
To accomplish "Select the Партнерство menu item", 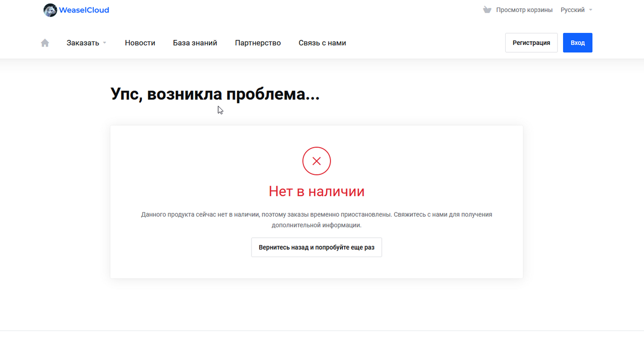I will (258, 43).
